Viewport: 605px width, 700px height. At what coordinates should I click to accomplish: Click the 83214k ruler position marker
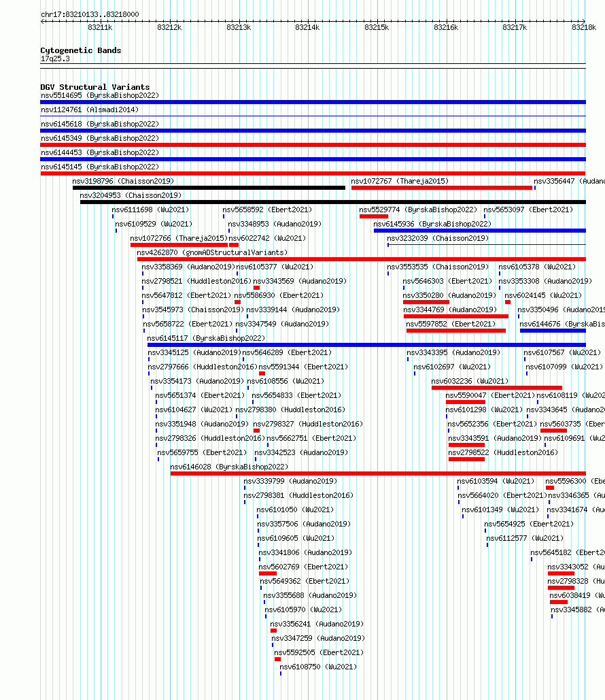pyautogui.click(x=307, y=28)
